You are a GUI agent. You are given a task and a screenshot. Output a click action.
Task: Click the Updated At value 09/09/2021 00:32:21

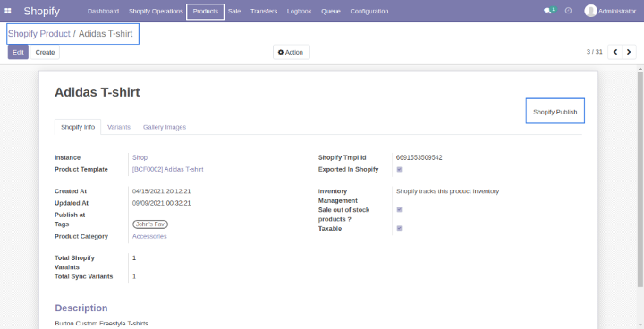pyautogui.click(x=161, y=203)
